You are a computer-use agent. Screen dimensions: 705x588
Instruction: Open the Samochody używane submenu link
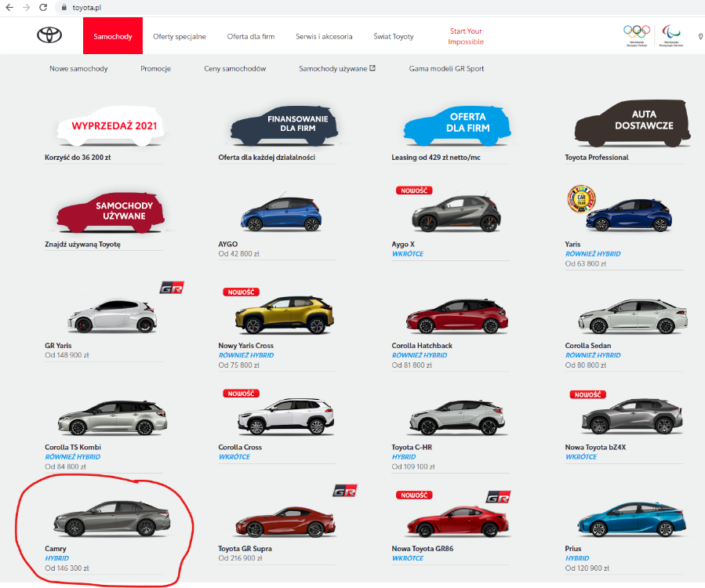[x=333, y=68]
